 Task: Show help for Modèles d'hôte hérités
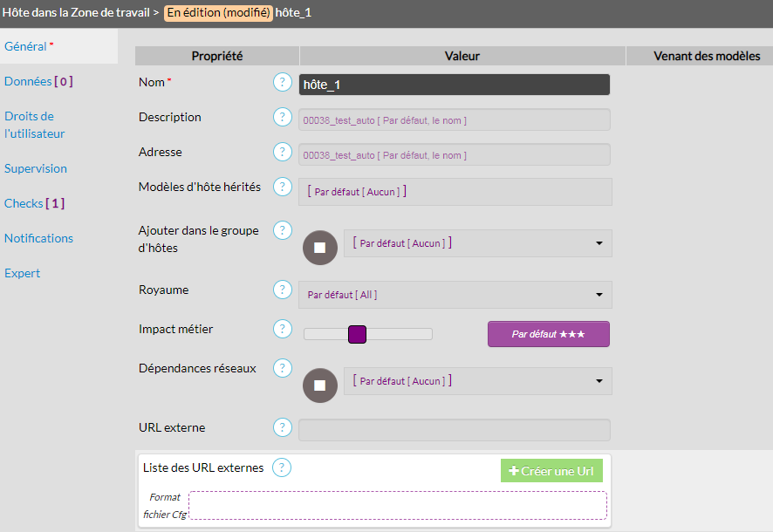coord(282,188)
